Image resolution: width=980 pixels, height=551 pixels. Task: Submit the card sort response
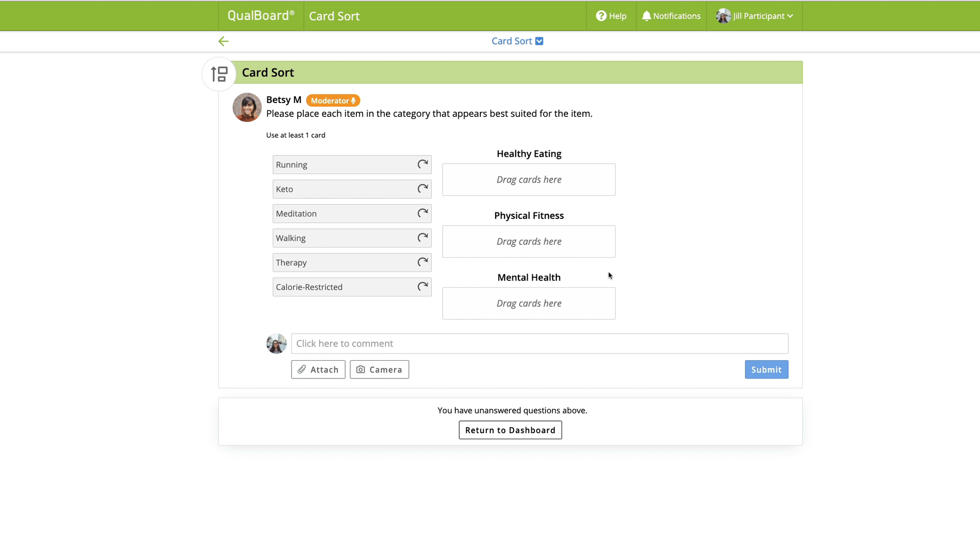(x=766, y=369)
